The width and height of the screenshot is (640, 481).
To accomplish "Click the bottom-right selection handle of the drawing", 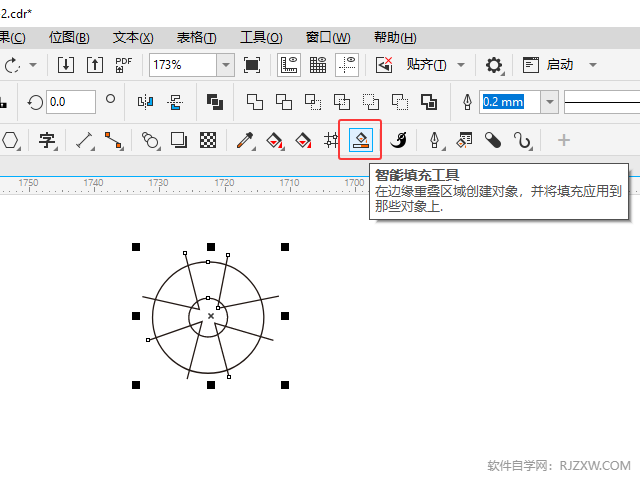I will tap(285, 385).
